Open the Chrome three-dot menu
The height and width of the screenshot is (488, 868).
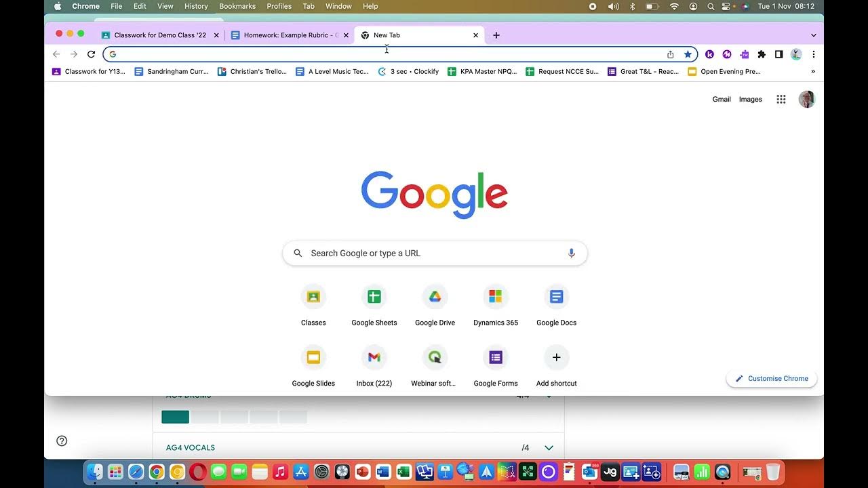coord(814,54)
